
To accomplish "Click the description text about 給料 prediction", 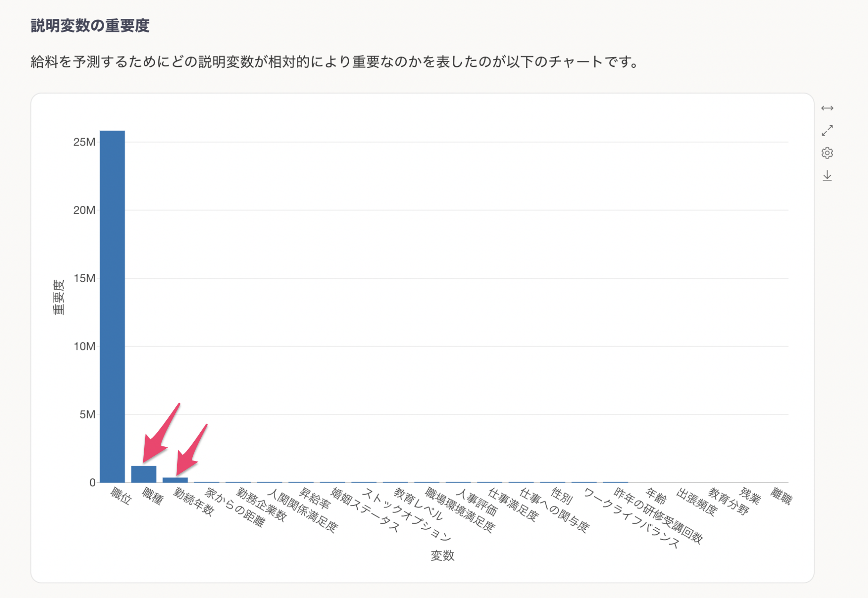I will click(x=335, y=62).
